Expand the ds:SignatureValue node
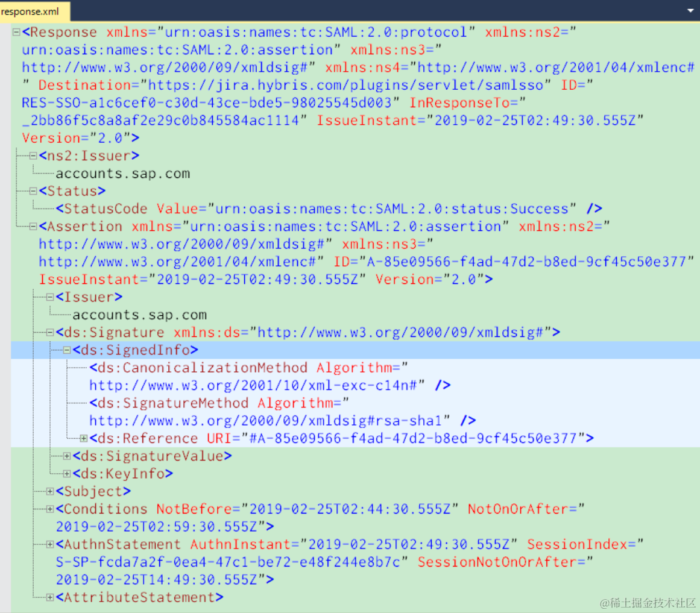 (66, 456)
